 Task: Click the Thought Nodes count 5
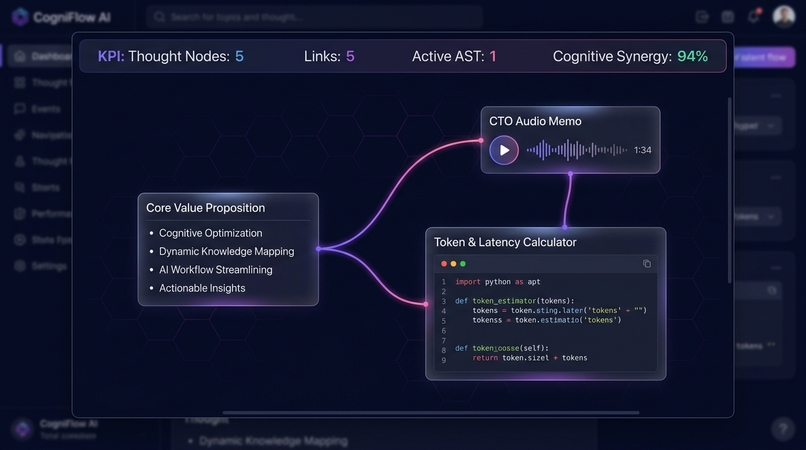pos(240,56)
